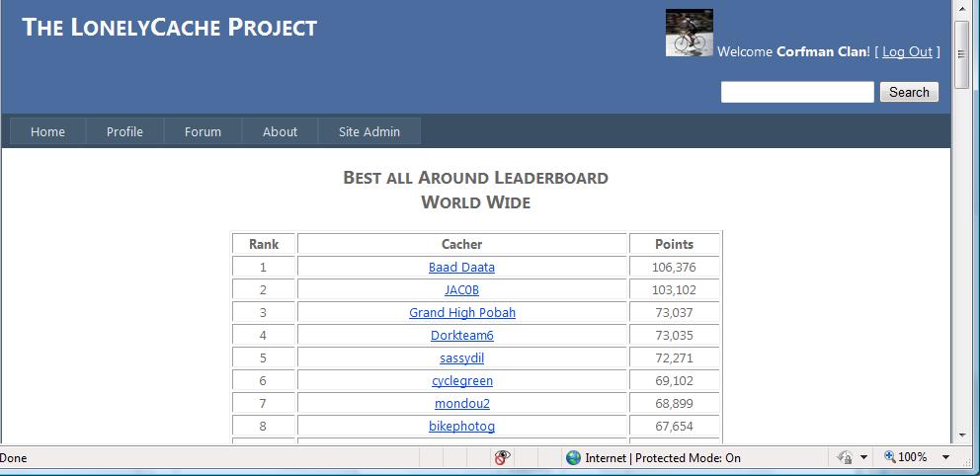Open the About menu item
Image resolution: width=980 pixels, height=476 pixels.
coord(280,131)
